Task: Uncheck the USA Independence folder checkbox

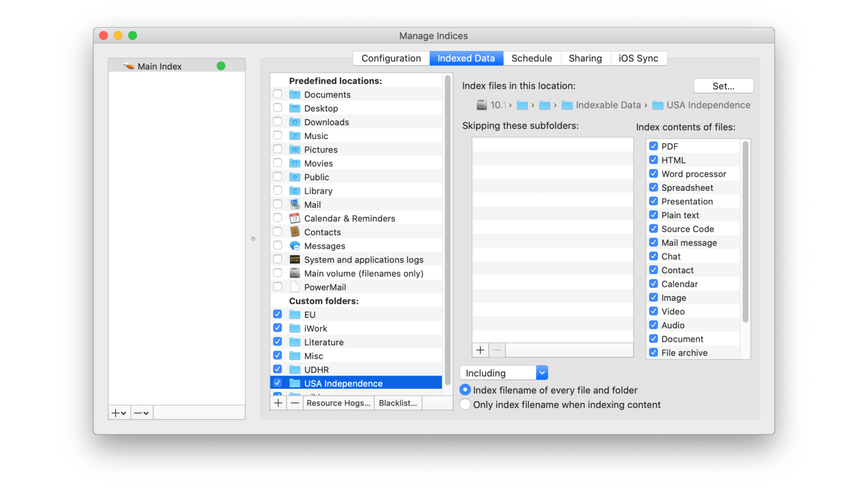Action: (278, 383)
